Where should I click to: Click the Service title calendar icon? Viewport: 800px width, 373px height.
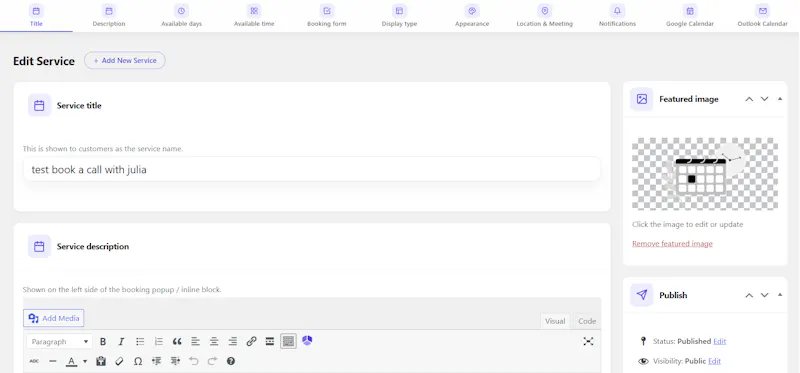coord(39,106)
